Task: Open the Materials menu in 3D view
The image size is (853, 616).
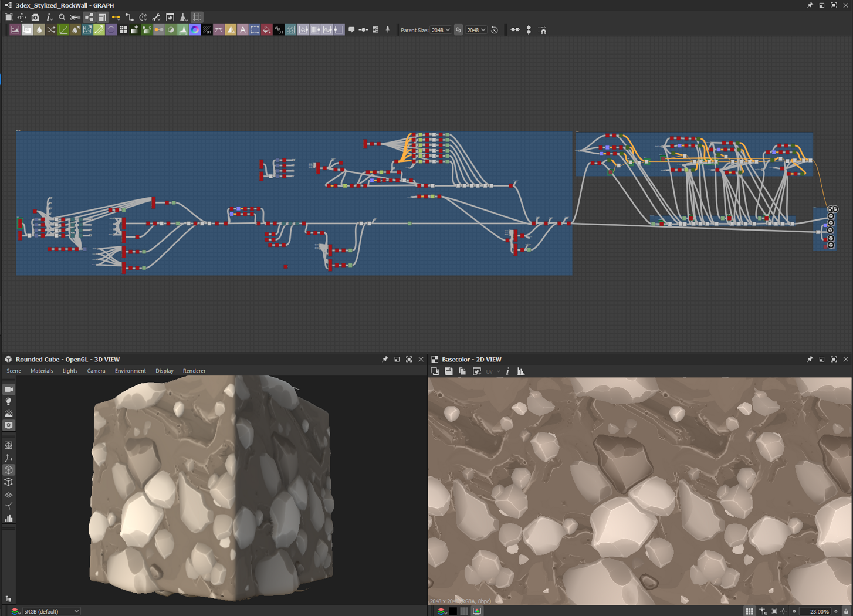Action: click(42, 371)
